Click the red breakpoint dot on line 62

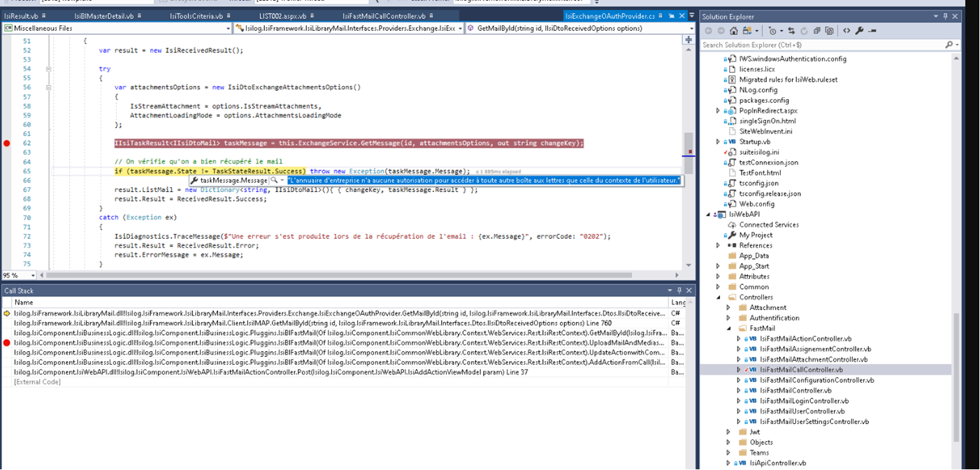tap(6, 143)
